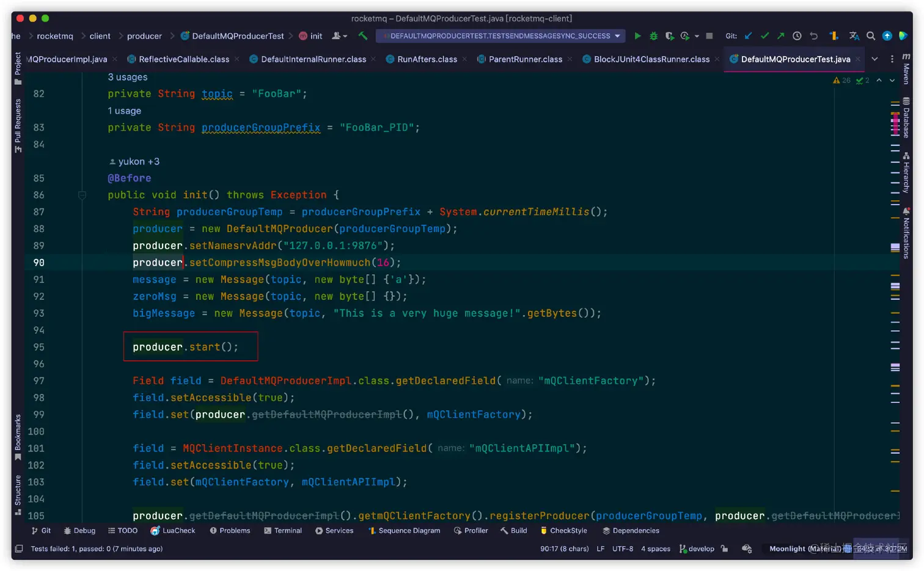Image resolution: width=924 pixels, height=571 pixels.
Task: Show Git history clock icon
Action: coord(797,36)
